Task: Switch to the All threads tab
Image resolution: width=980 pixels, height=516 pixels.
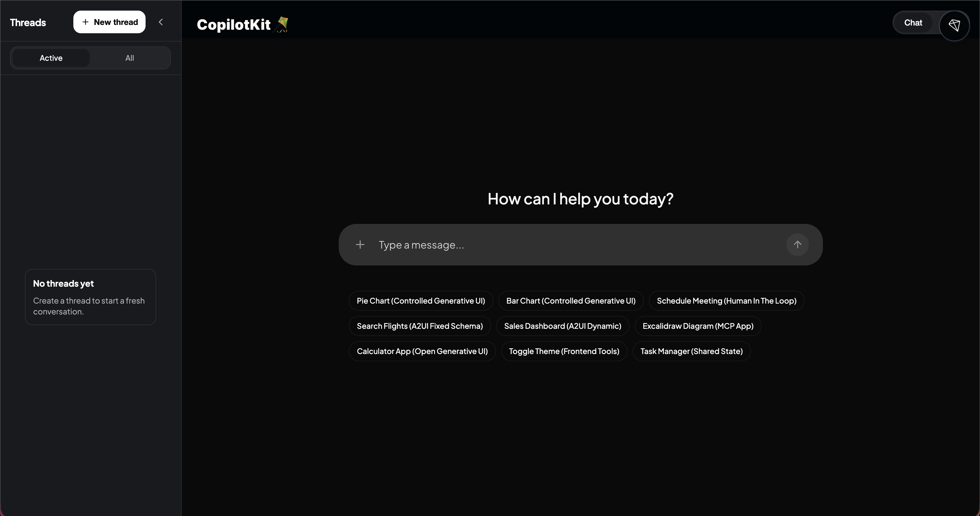Action: pos(130,58)
